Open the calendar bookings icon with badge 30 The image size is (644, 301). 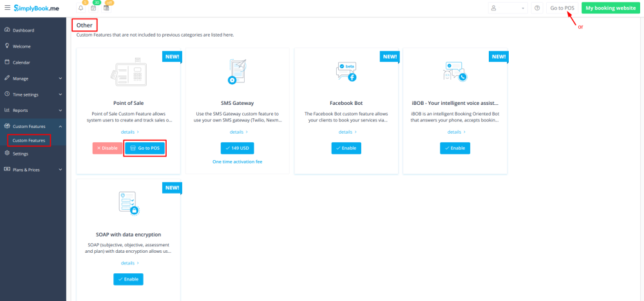pyautogui.click(x=93, y=8)
